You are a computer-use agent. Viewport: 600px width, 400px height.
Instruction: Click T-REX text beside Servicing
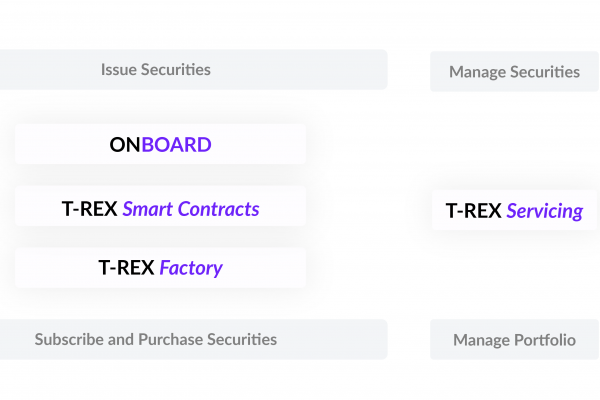pyautogui.click(x=474, y=211)
